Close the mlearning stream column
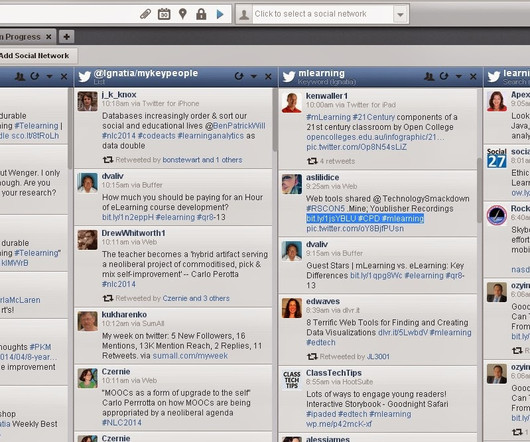 (473, 77)
